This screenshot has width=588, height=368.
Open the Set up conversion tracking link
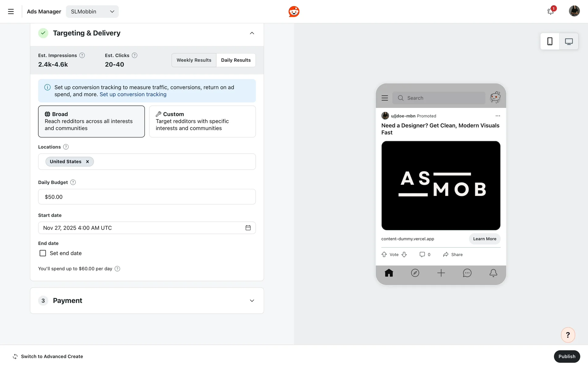pos(133,94)
